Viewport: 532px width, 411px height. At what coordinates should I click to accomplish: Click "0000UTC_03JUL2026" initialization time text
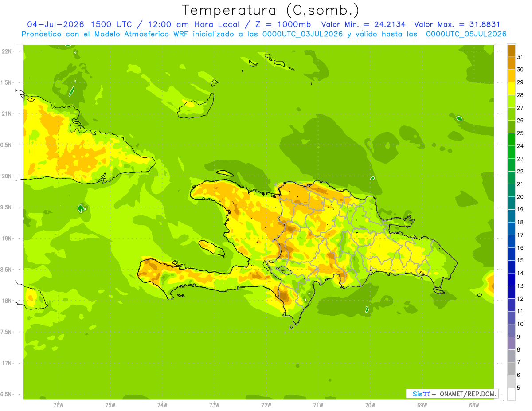click(x=303, y=34)
